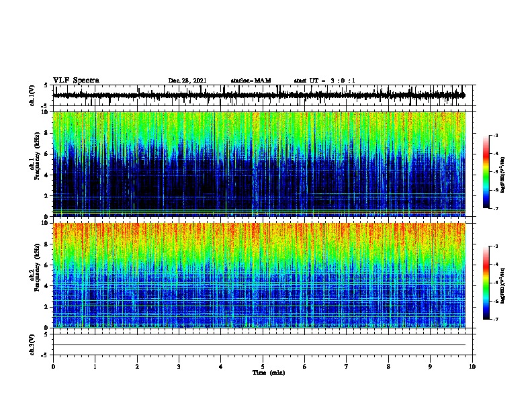Click the ch.2 color scale bar
This screenshot has width=532, height=411.
pos(486,283)
